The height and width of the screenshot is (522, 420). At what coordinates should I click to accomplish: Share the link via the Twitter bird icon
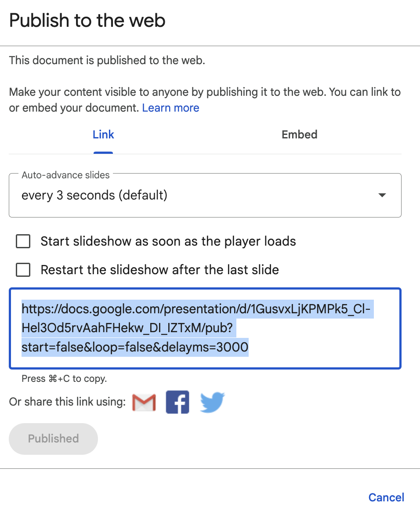pyautogui.click(x=212, y=402)
